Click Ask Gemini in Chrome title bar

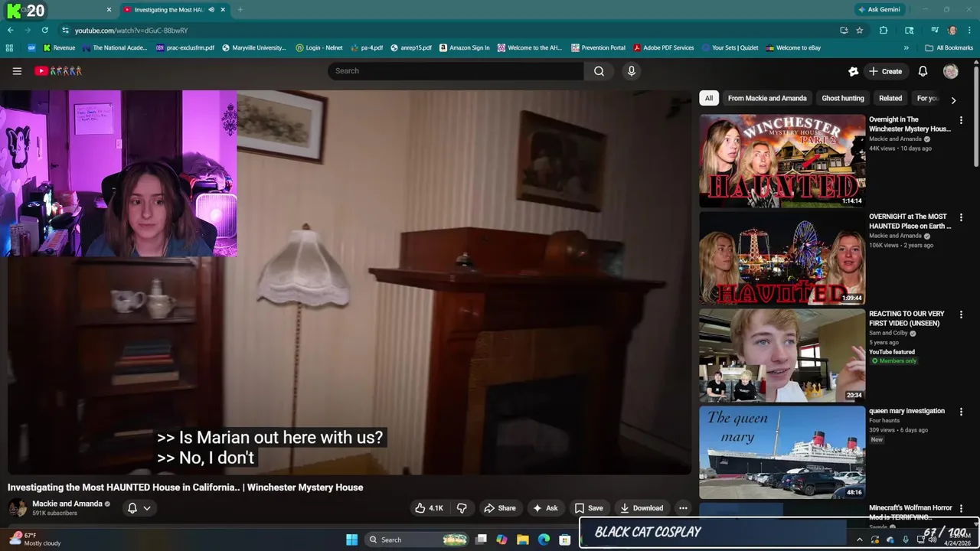pyautogui.click(x=879, y=9)
